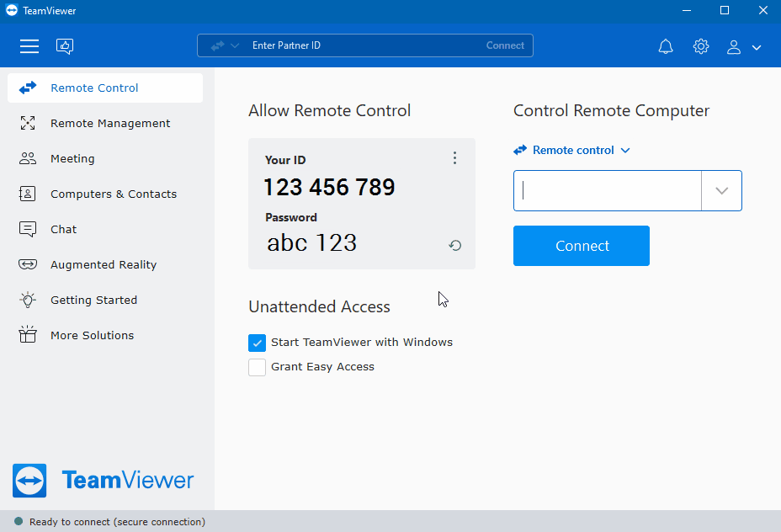Open partner ID history dropdown arrow
The image size is (781, 532).
click(x=721, y=190)
